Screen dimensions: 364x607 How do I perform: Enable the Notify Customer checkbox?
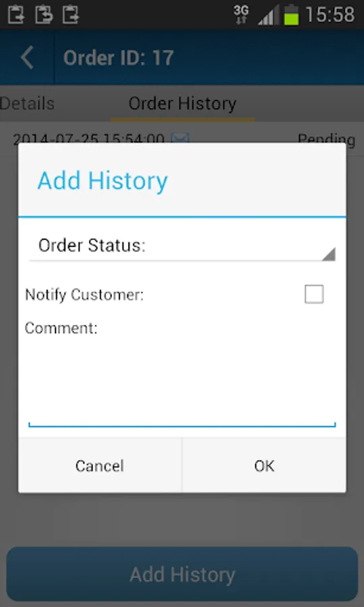point(313,294)
